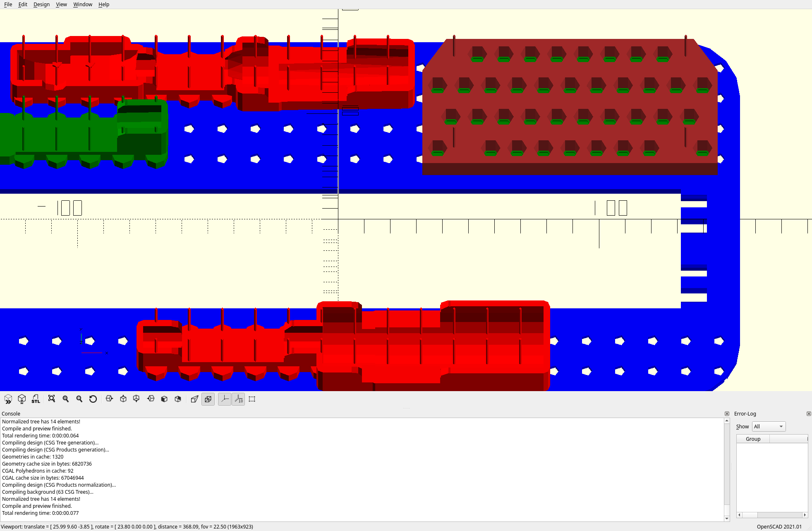Click the View All zoom icon
This screenshot has height=531, width=812.
point(52,399)
